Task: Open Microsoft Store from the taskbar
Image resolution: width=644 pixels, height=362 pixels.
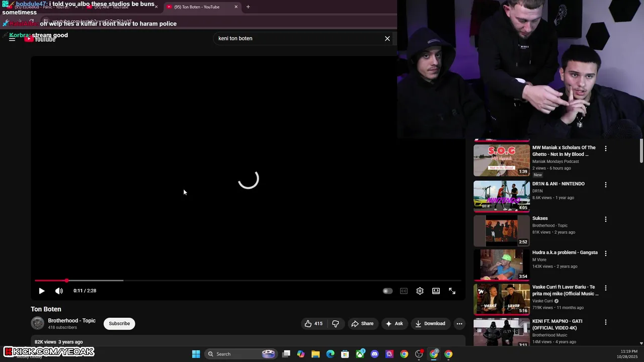Action: [x=345, y=354]
